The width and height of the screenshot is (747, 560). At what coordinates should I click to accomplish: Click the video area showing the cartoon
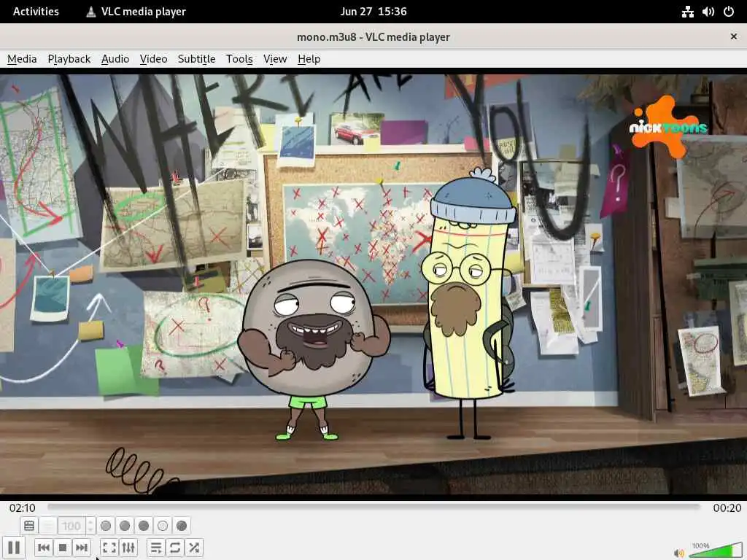[373, 284]
